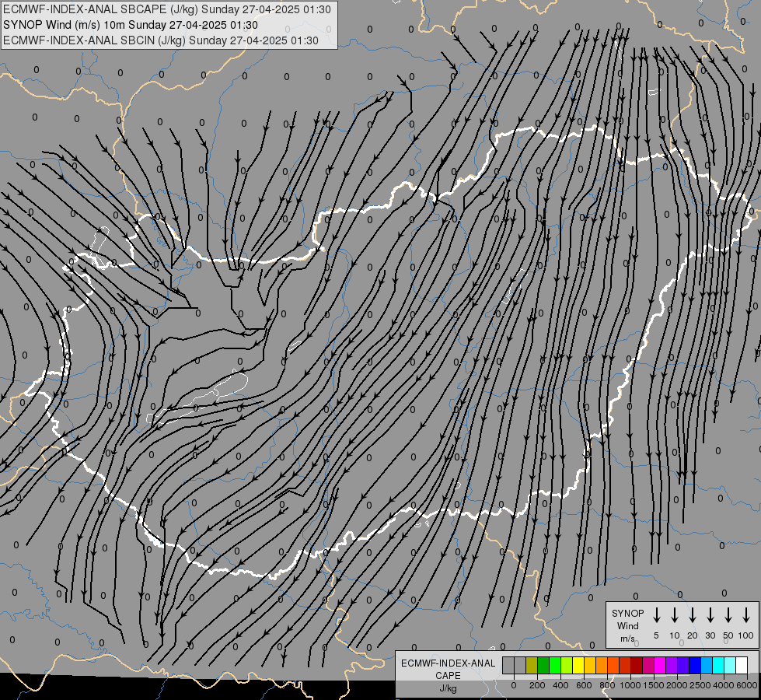The width and height of the screenshot is (761, 700).
Task: Click the 800 tick on CAPE scale
Action: 607,685
